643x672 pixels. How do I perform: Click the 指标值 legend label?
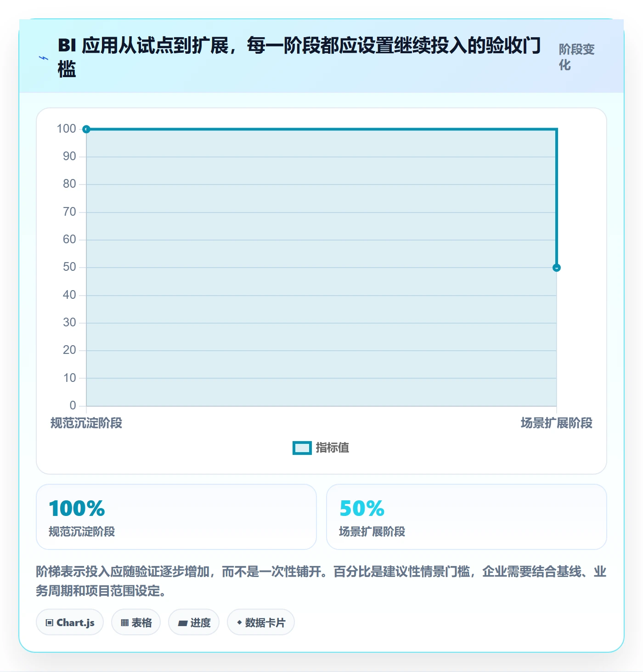(332, 448)
